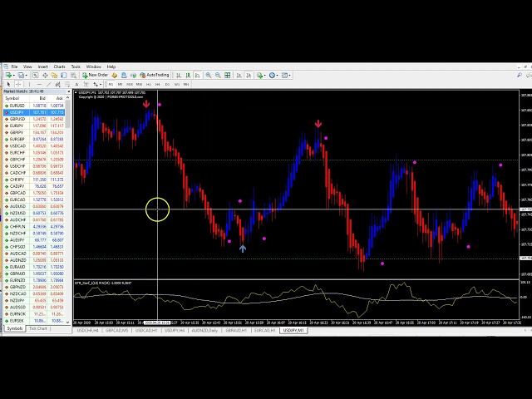Open the Insert menu

click(x=42, y=66)
